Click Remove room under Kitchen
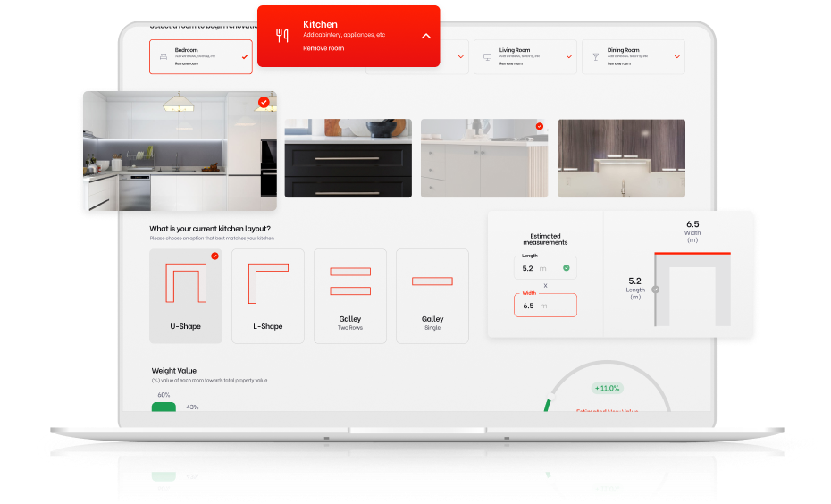 click(323, 48)
